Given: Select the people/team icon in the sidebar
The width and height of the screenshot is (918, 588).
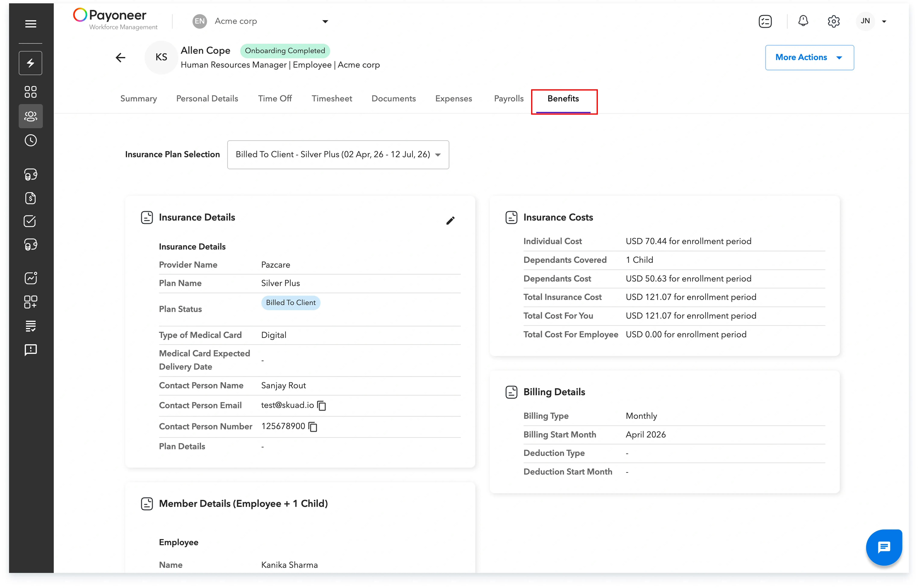Looking at the screenshot, I should (x=30, y=116).
